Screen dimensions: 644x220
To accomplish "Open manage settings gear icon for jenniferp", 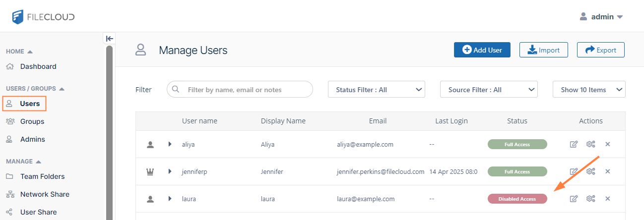I will pos(590,171).
